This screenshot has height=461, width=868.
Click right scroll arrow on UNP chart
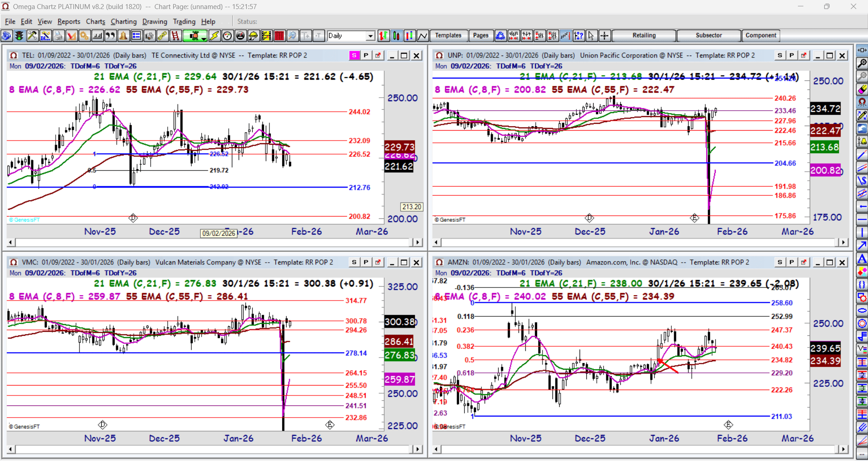pyautogui.click(x=843, y=242)
